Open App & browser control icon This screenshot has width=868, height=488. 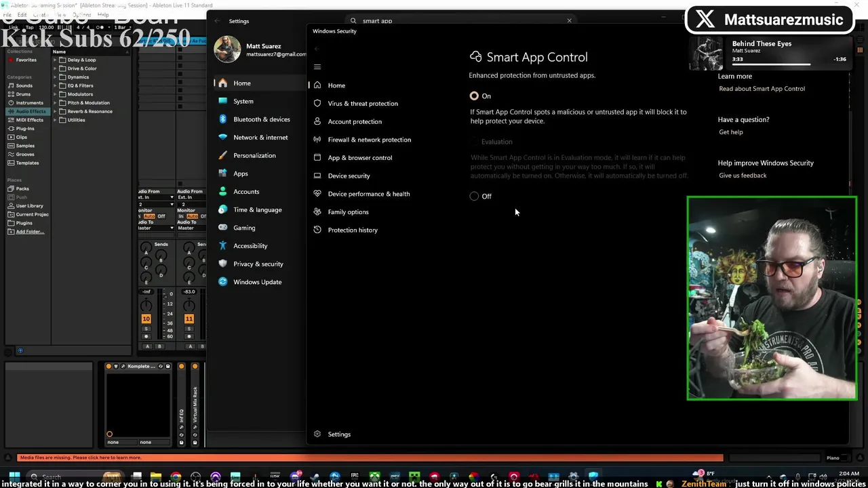[317, 157]
